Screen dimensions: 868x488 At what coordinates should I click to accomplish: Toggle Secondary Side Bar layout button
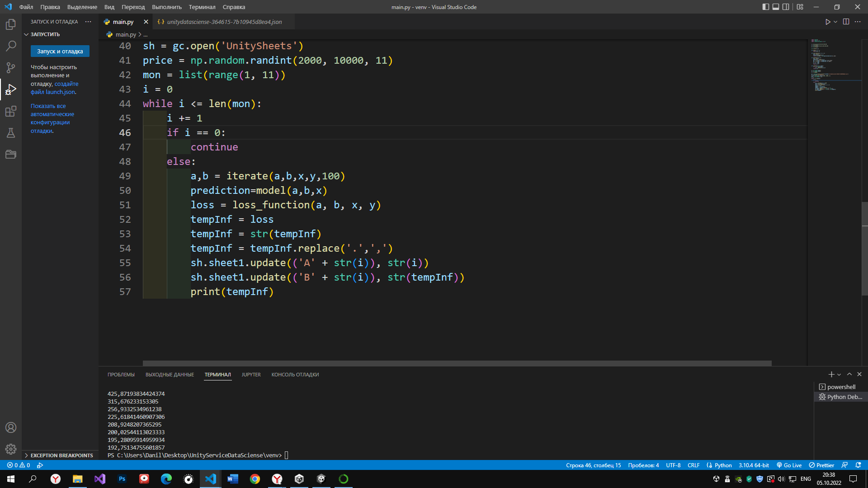pyautogui.click(x=786, y=7)
